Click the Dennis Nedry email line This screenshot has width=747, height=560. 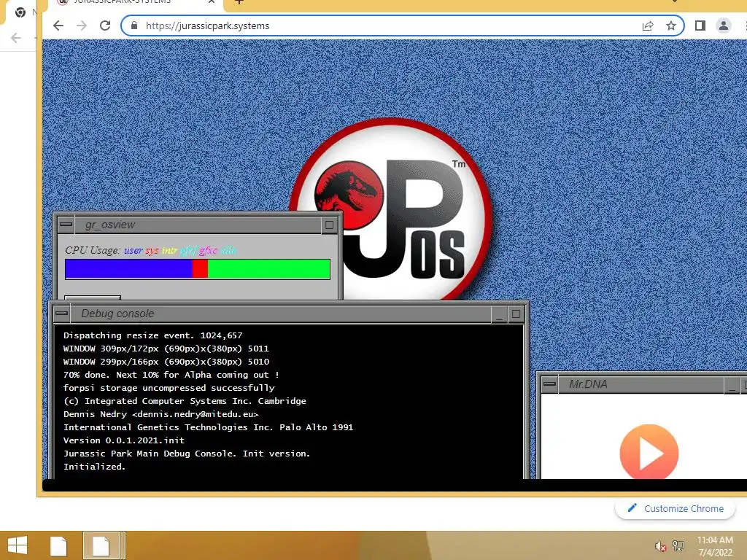(x=161, y=414)
